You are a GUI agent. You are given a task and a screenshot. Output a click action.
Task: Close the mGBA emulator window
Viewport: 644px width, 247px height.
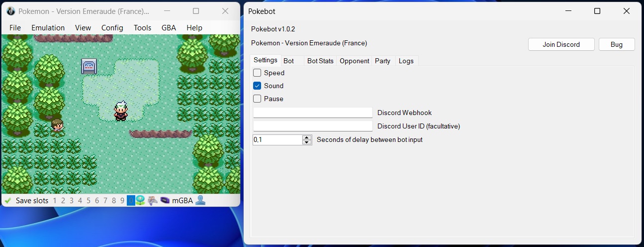point(225,11)
